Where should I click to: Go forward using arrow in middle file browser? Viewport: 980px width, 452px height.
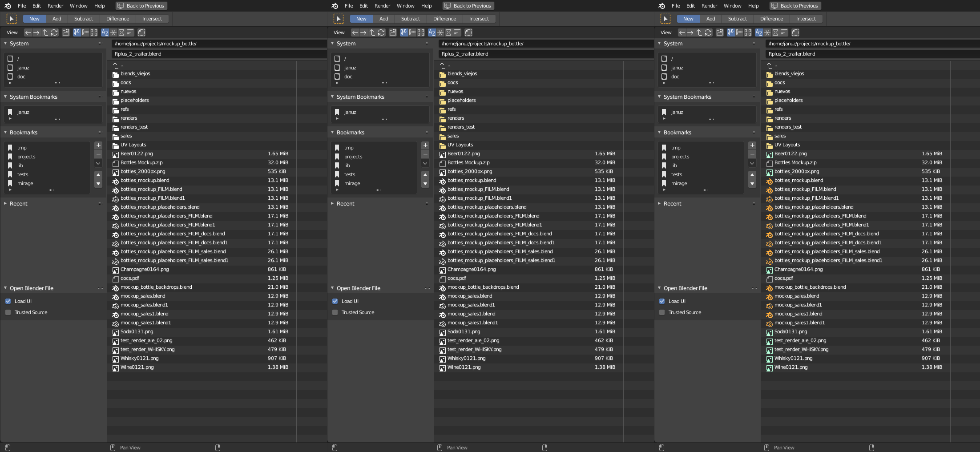363,32
